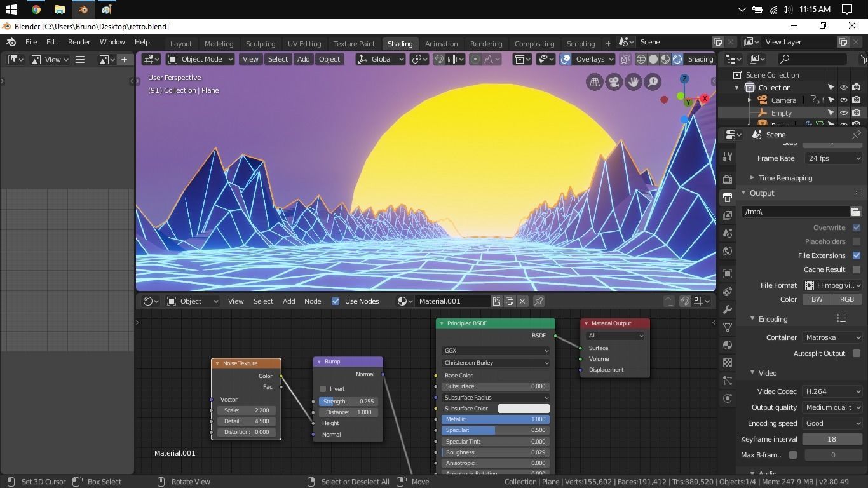Click the Subsurface Color white swatch
Viewport: 868px width, 488px height.
(524, 409)
